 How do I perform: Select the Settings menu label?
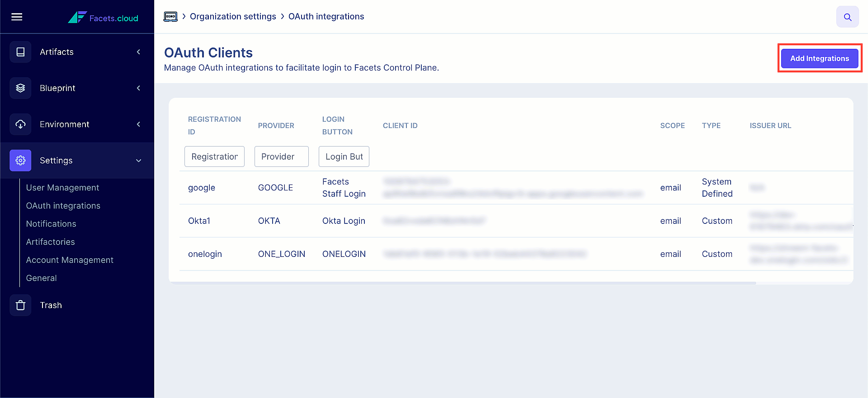[56, 161]
